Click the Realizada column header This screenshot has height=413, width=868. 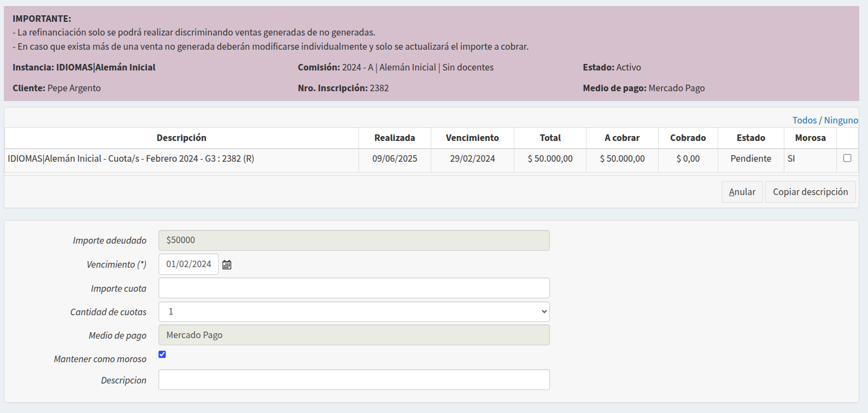(x=395, y=138)
